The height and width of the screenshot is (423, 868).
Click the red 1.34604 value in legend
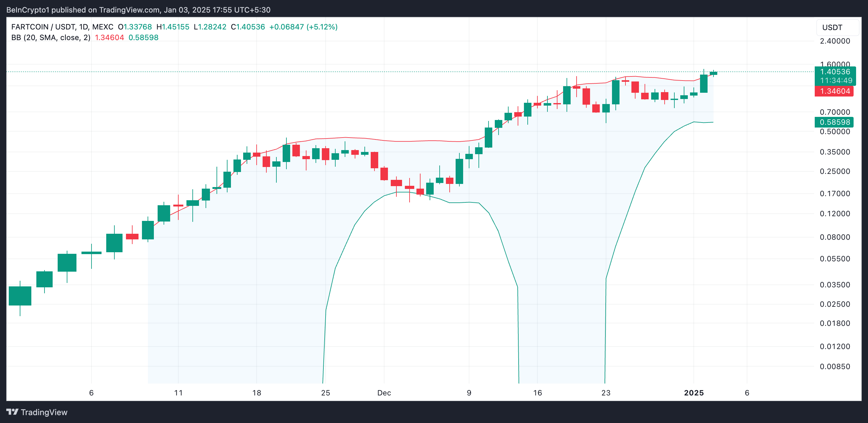pyautogui.click(x=109, y=37)
